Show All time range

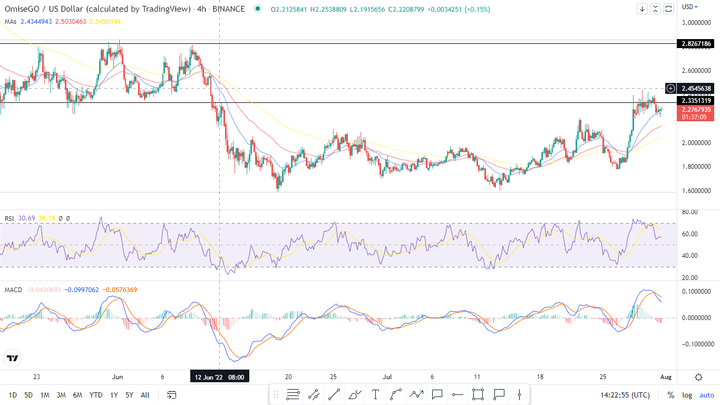145,395
